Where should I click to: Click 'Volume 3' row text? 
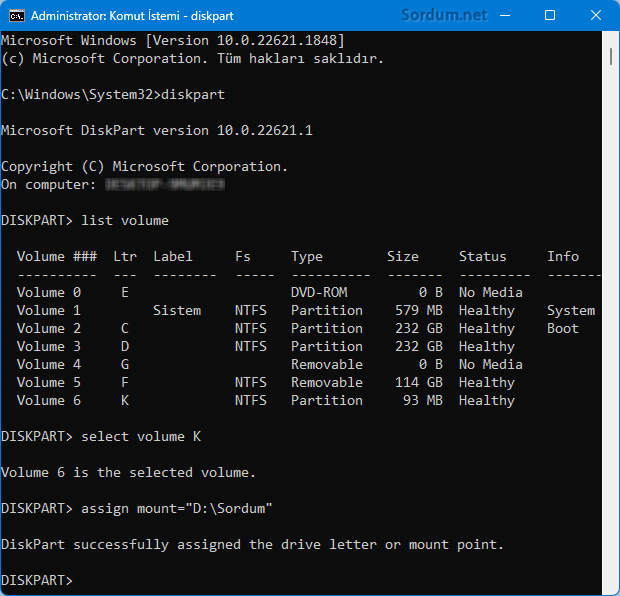[x=49, y=346]
